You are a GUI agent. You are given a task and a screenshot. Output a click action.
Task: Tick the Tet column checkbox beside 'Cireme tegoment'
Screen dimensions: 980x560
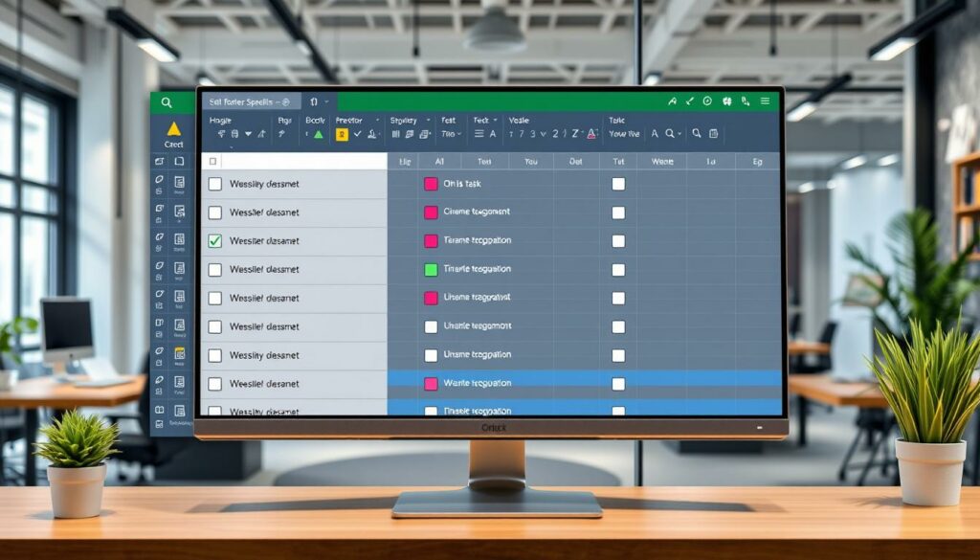point(618,213)
